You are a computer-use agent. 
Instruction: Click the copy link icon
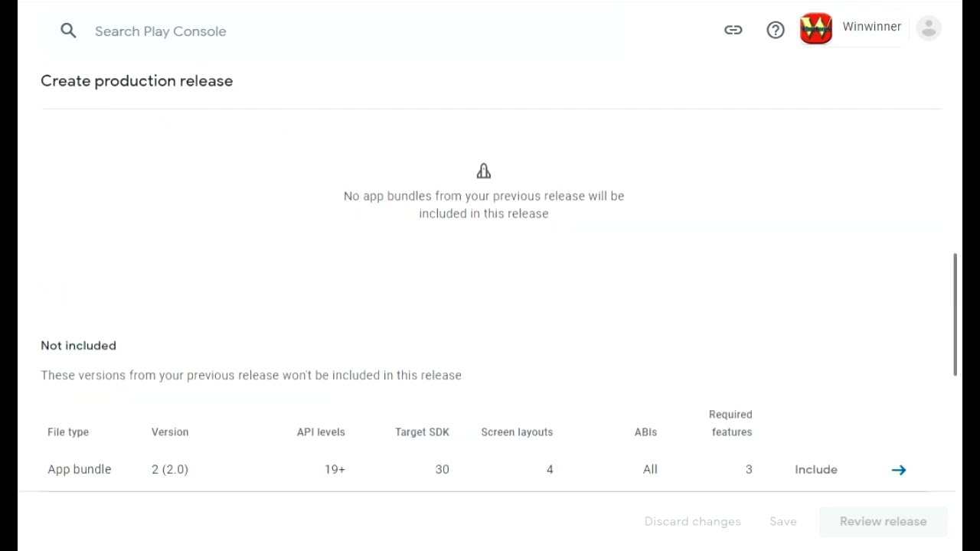733,30
